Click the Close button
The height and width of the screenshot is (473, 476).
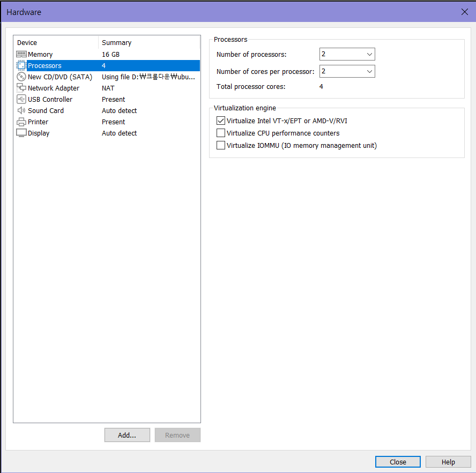pos(398,462)
